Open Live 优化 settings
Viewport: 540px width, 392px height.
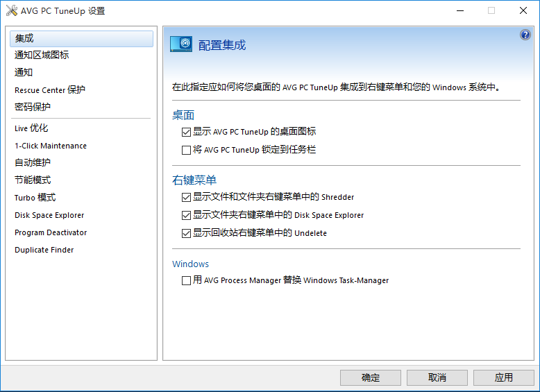pyautogui.click(x=31, y=128)
